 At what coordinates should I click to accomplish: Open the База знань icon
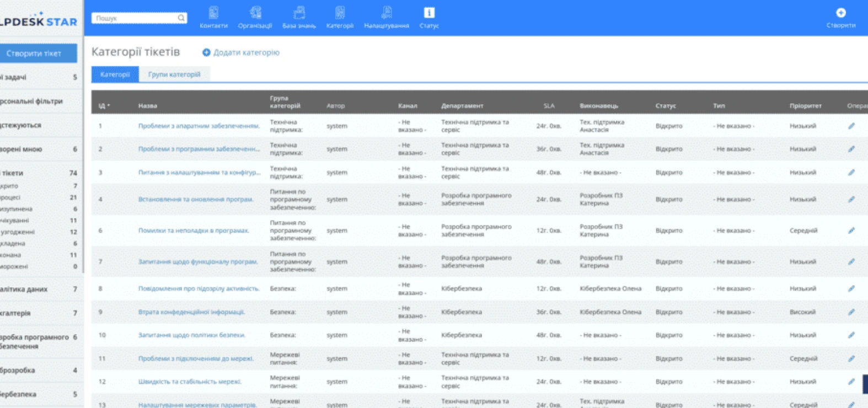click(x=299, y=13)
